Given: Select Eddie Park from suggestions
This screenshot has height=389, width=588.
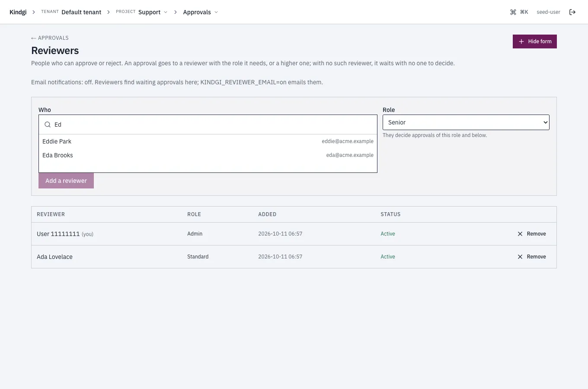Looking at the screenshot, I should tap(208, 141).
